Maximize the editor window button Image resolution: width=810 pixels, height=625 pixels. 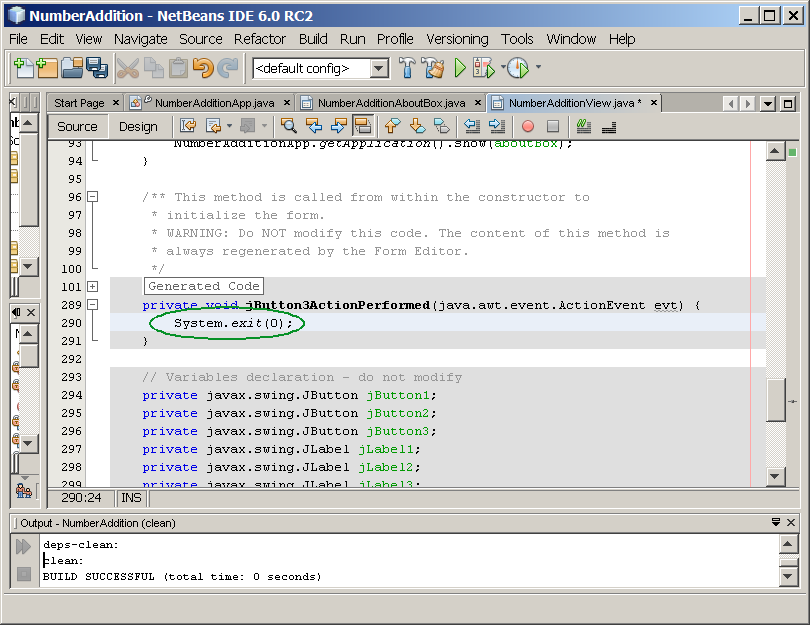pos(788,104)
